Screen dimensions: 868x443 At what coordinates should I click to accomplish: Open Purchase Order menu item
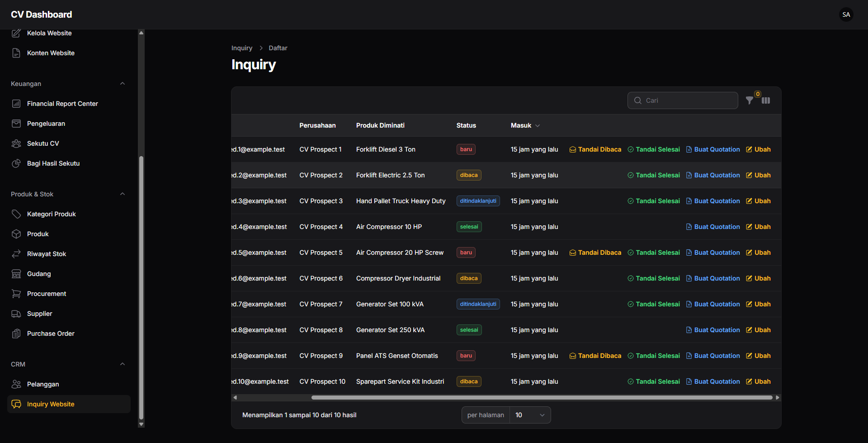click(51, 333)
